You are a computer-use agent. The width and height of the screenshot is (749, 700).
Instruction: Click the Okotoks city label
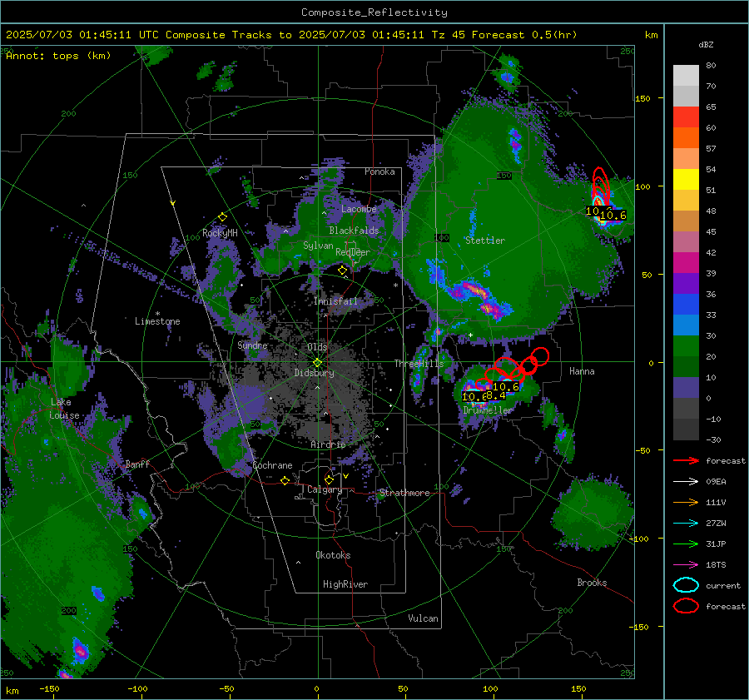point(333,555)
